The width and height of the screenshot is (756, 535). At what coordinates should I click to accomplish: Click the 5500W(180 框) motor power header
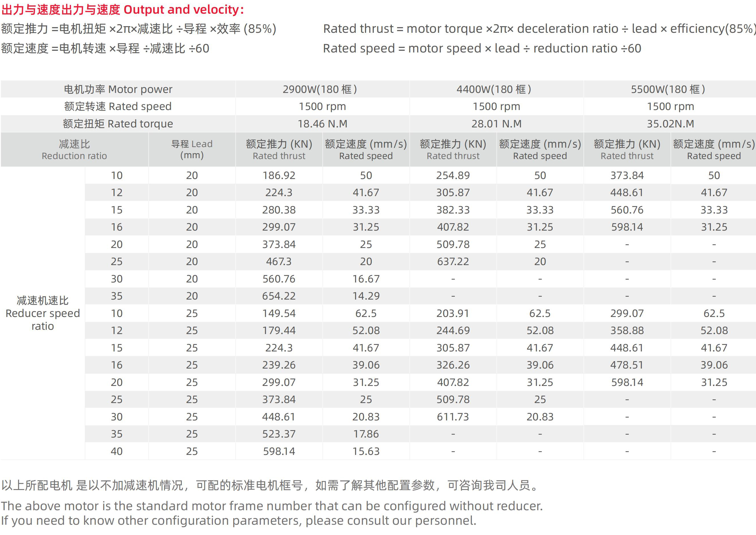668,89
